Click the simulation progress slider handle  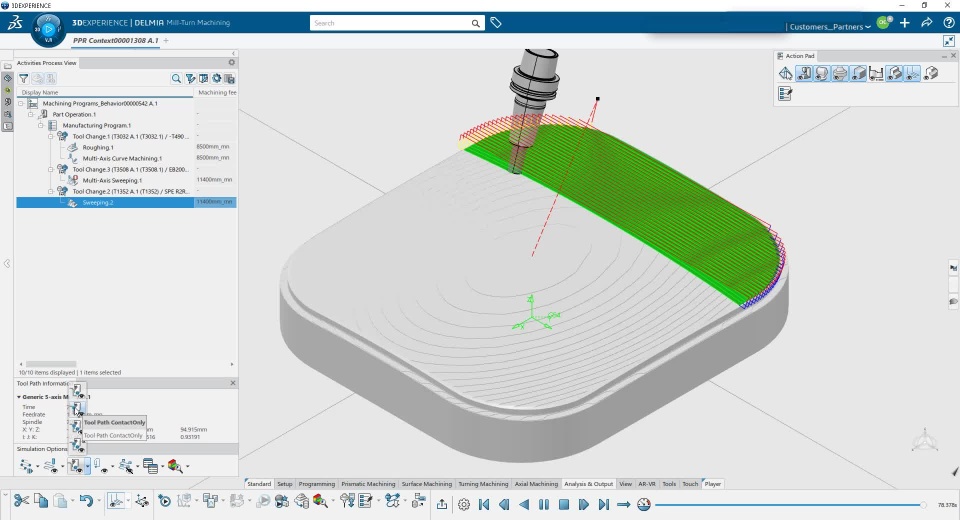coord(923,505)
